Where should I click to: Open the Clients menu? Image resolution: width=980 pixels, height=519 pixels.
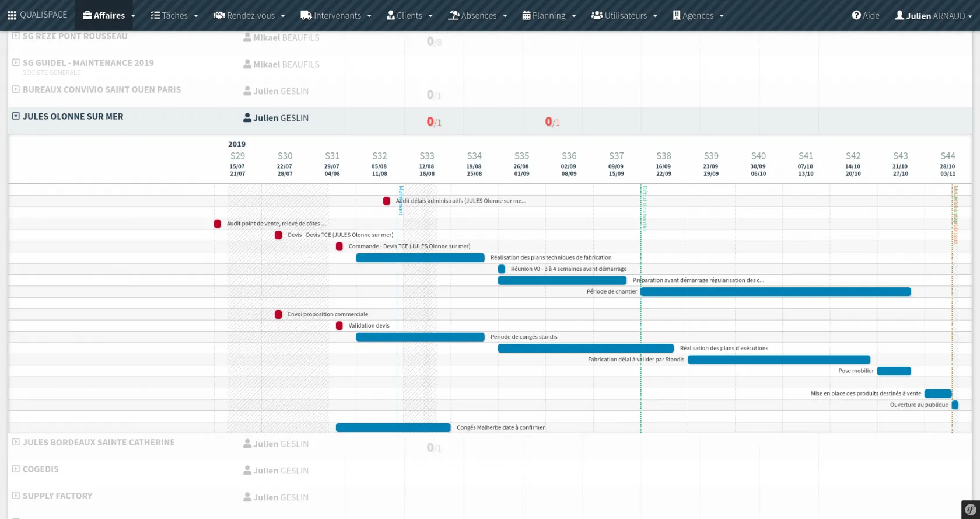tap(409, 15)
